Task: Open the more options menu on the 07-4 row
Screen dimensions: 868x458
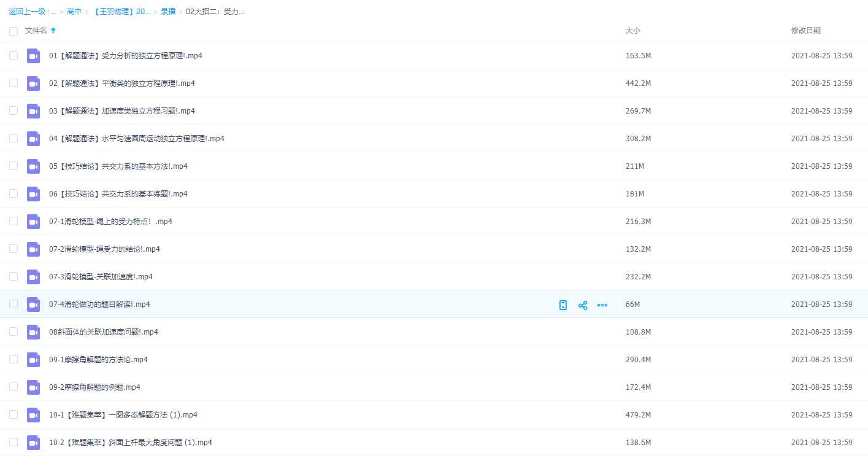Action: 602,305
